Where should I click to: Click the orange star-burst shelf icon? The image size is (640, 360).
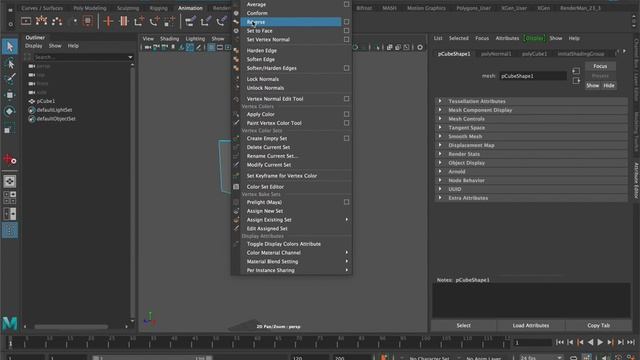pyautogui.click(x=41, y=21)
